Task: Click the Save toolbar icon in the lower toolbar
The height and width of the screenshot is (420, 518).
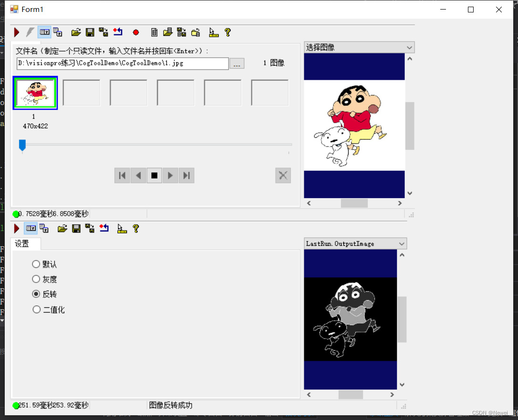Action: point(76,228)
